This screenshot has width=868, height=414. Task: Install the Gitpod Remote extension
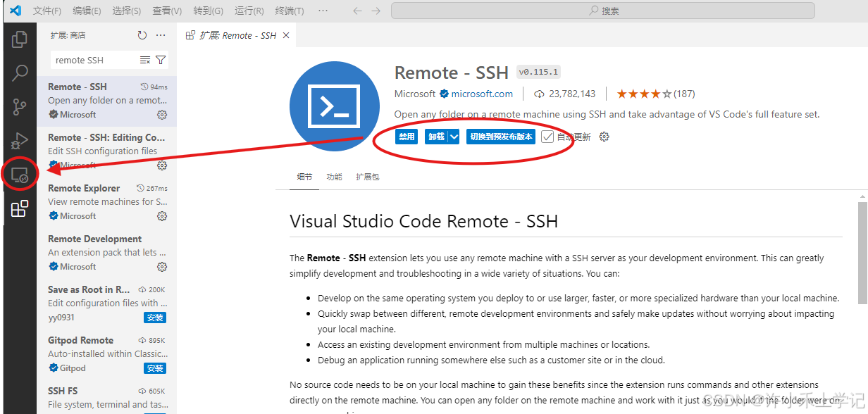click(155, 368)
